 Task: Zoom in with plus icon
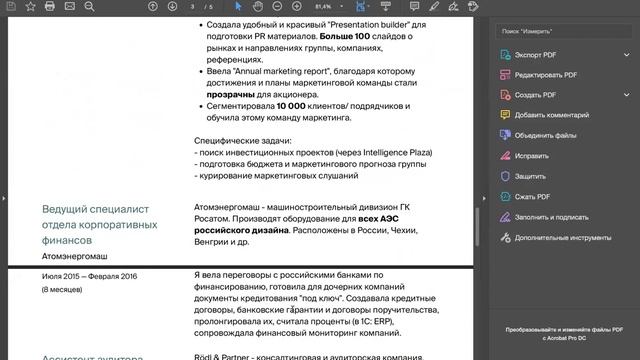pyautogui.click(x=297, y=6)
